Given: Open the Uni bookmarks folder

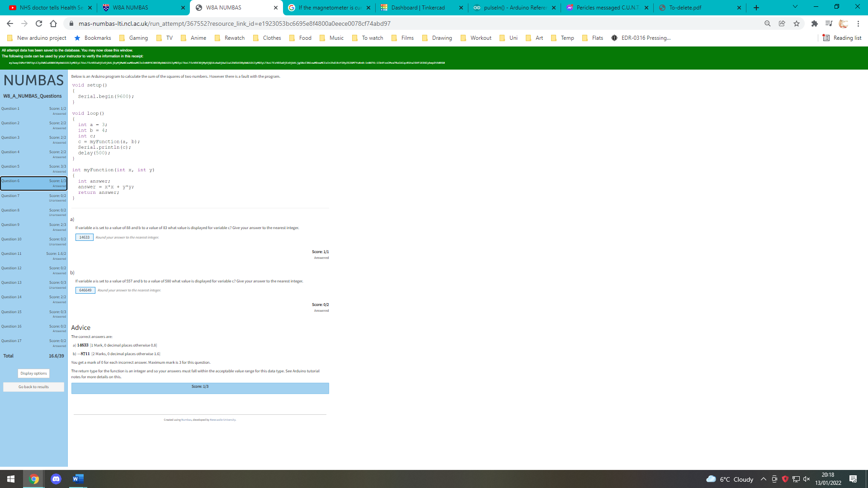Looking at the screenshot, I should point(509,38).
